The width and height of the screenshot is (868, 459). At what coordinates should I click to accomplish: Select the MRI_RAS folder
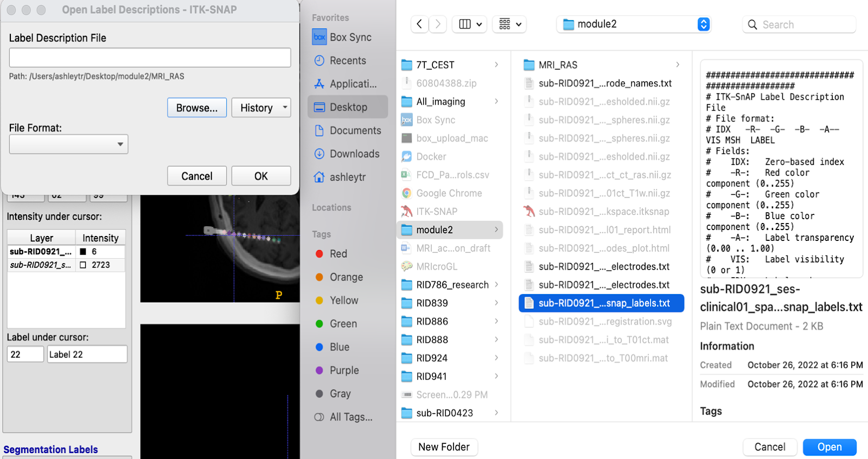click(558, 65)
